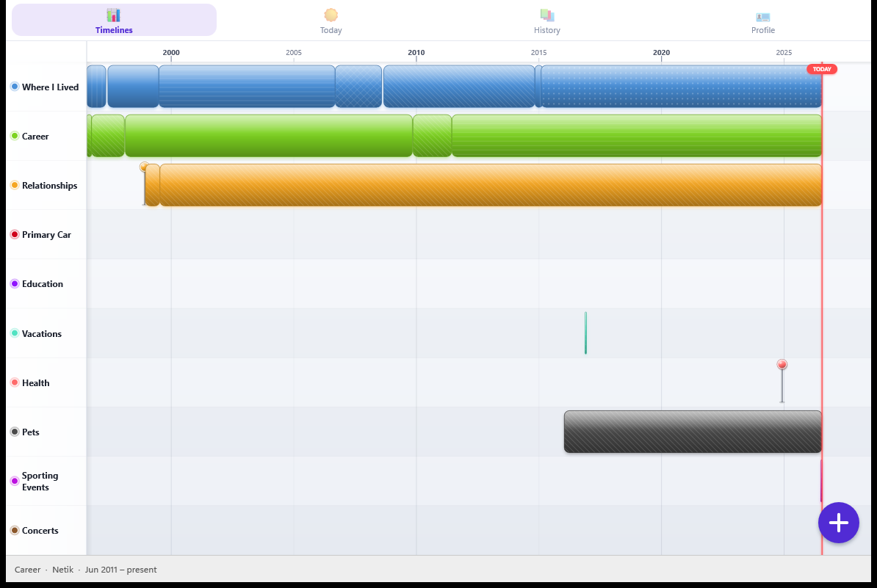Click the 2010 year label on axis

(416, 53)
